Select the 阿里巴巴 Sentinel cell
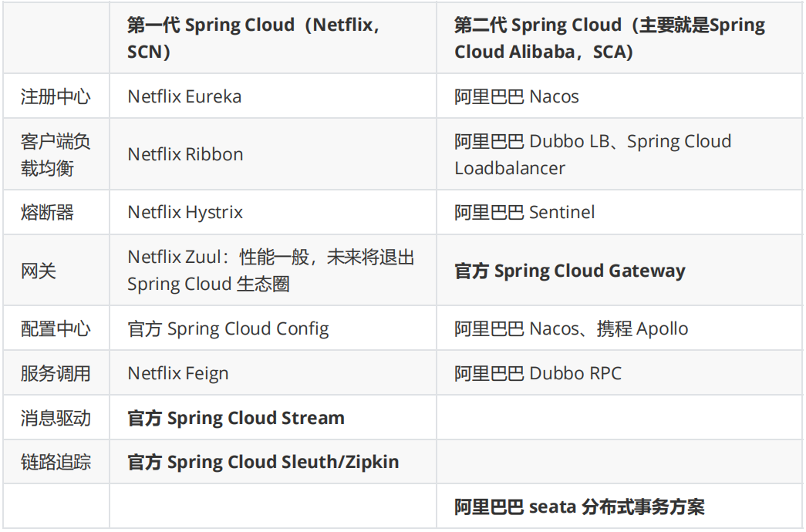Viewport: 806px width, 532px height. [620, 212]
